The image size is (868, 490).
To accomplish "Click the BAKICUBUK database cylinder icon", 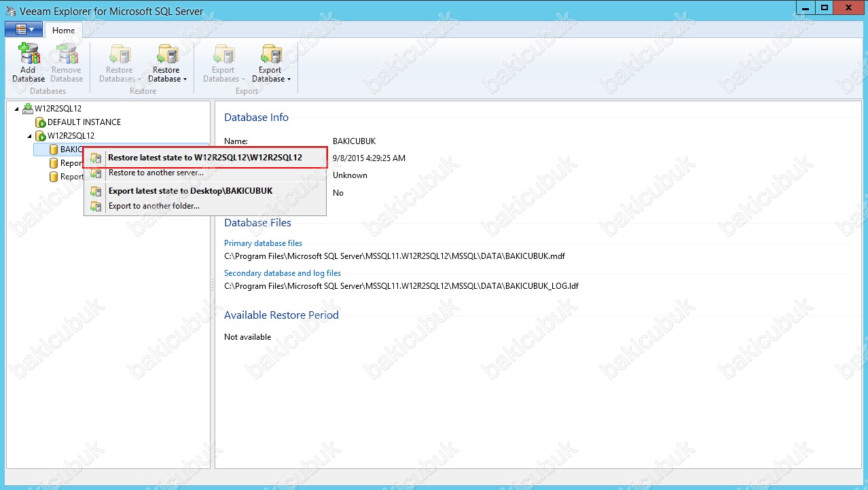I will coord(54,150).
